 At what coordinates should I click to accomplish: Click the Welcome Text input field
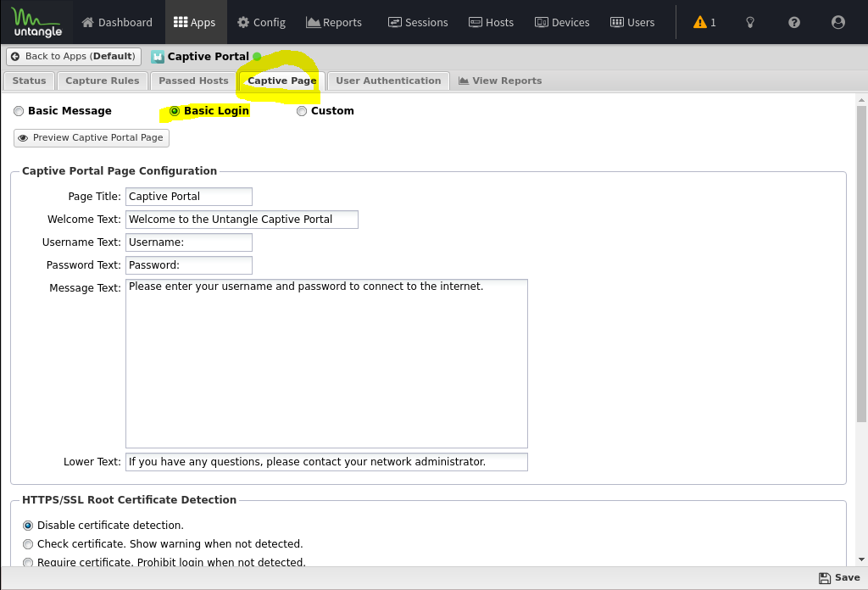(242, 220)
